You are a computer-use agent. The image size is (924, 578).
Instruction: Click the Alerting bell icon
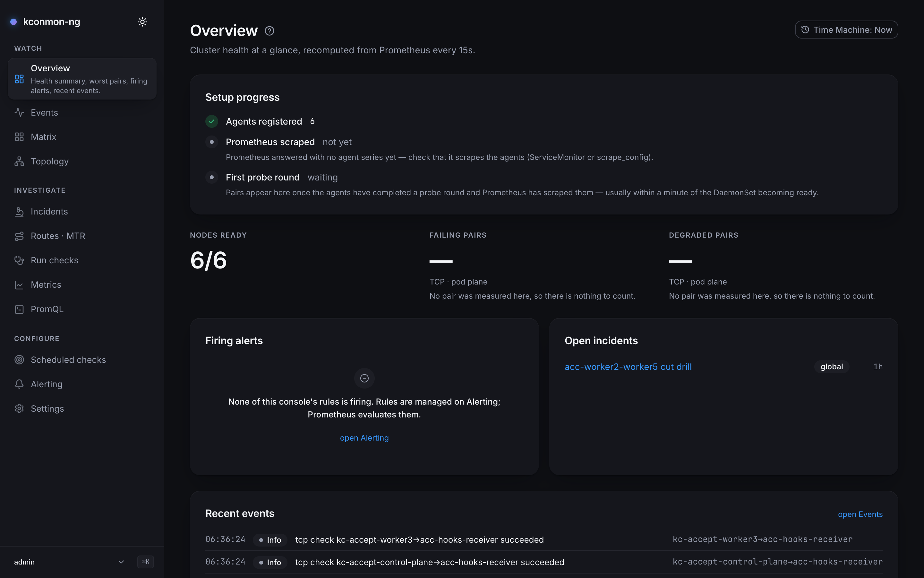[19, 384]
